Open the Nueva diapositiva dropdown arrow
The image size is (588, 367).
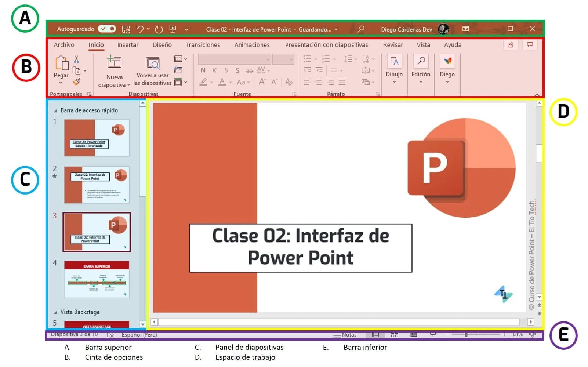click(129, 85)
